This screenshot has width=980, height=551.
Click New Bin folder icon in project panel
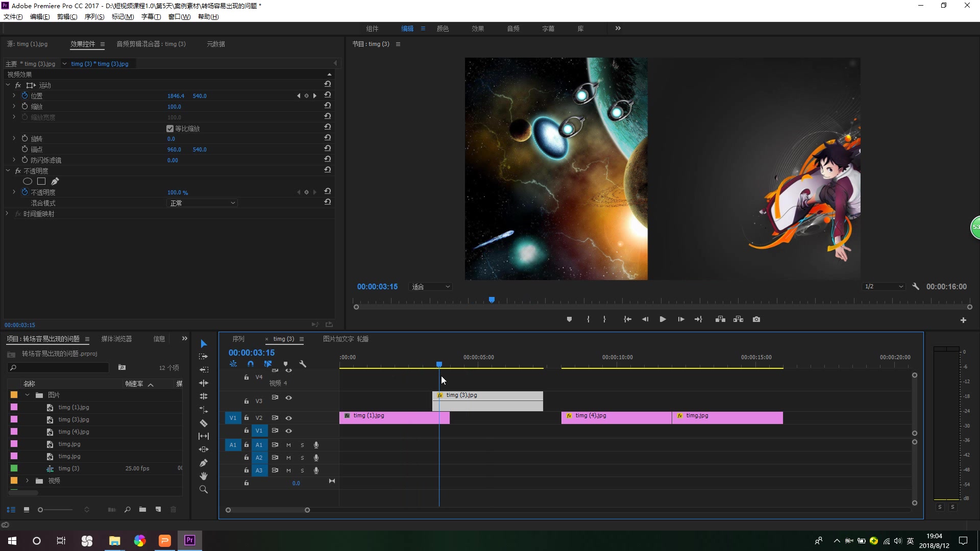click(x=142, y=510)
